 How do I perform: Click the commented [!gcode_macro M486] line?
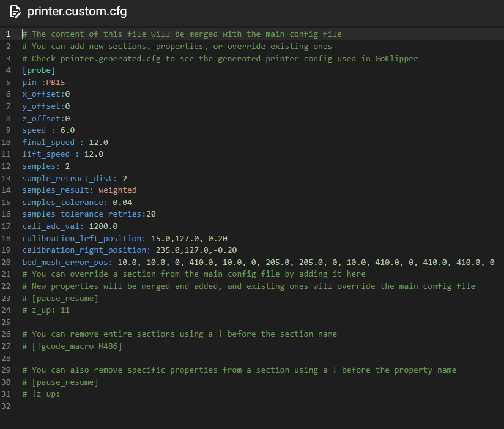click(72, 346)
